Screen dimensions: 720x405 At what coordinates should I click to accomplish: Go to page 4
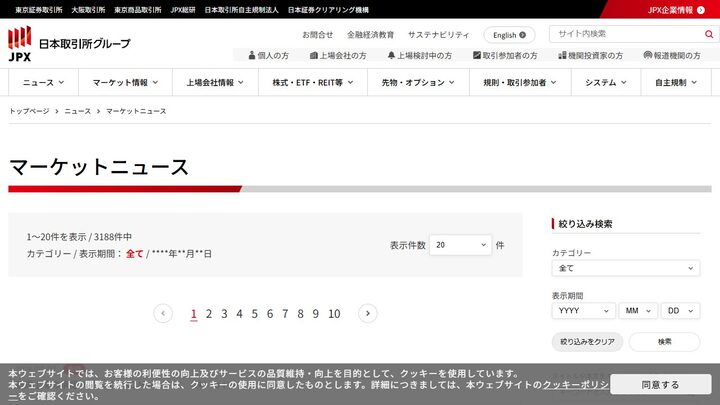tap(239, 314)
